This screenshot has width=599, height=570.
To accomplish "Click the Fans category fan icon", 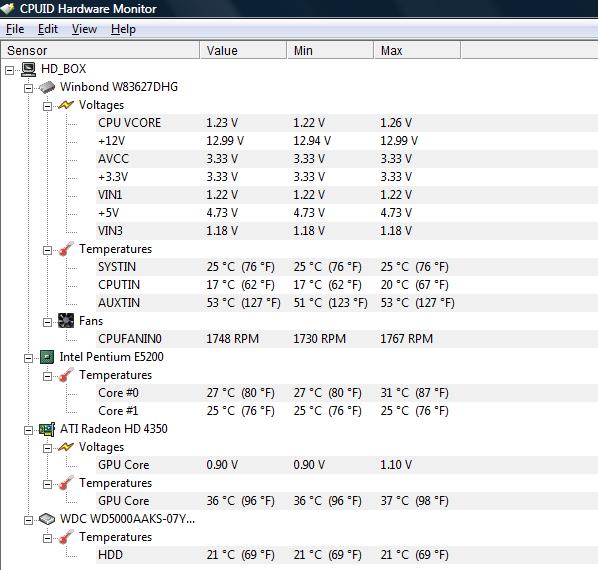I will [x=66, y=321].
